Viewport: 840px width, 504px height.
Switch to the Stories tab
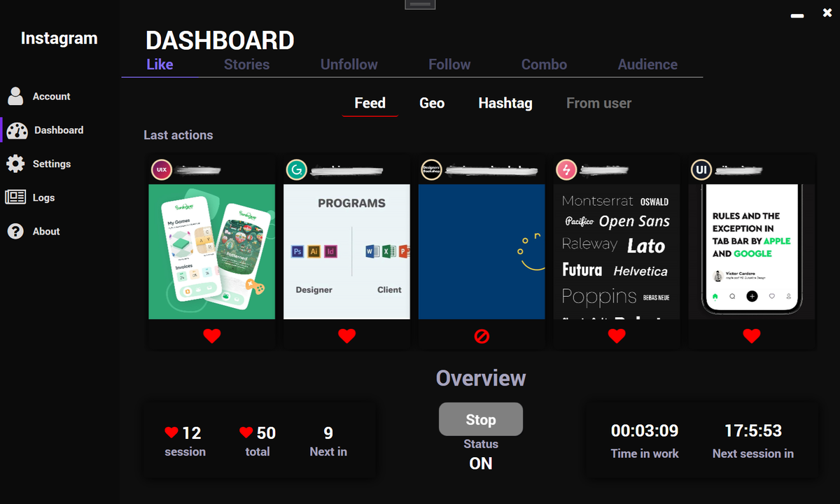click(x=246, y=64)
